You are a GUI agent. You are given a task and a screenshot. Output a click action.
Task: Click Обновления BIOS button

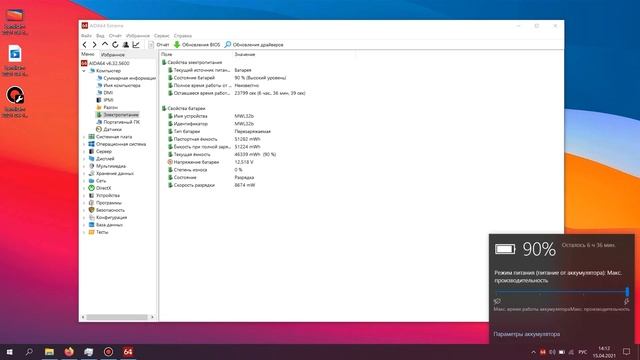[x=197, y=44]
